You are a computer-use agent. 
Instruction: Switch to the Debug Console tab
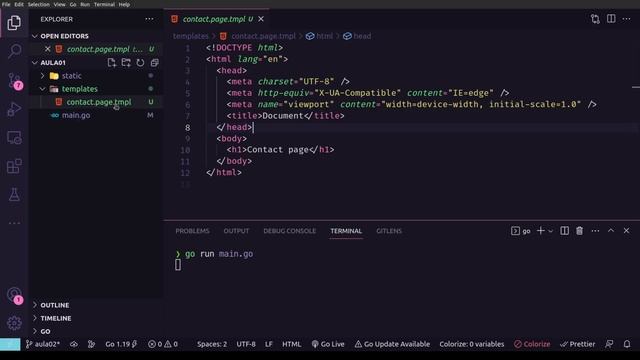coord(289,231)
